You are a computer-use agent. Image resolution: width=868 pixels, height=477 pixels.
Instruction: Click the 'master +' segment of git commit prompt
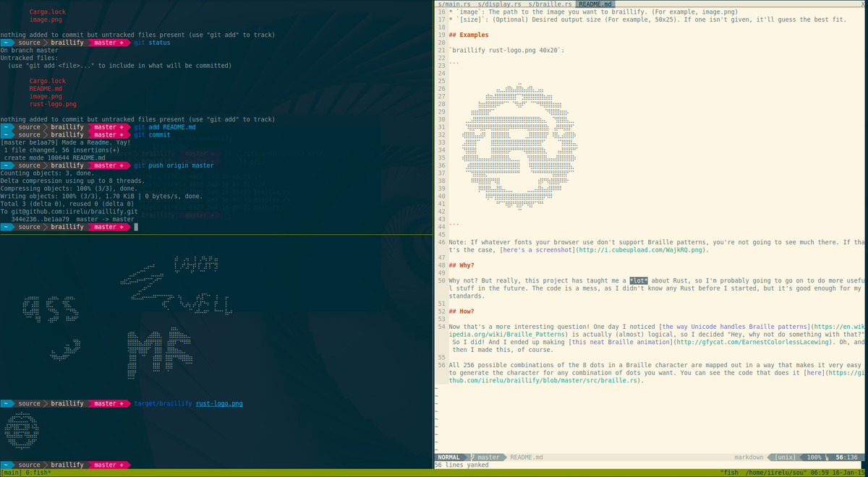coord(107,135)
